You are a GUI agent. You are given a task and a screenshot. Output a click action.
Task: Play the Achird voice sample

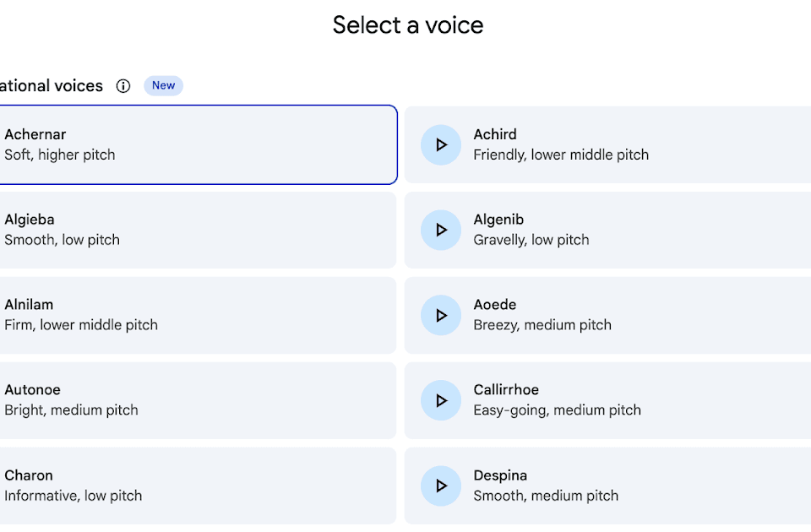tap(441, 145)
